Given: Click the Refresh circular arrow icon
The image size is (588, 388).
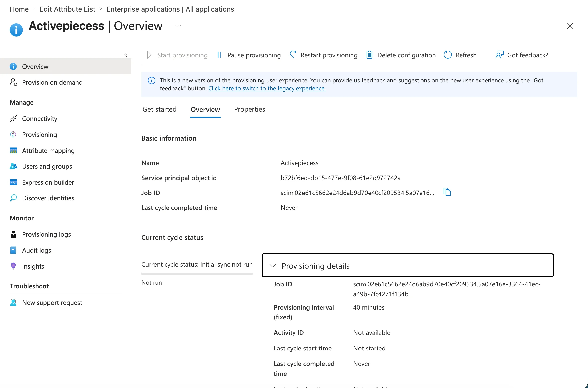Looking at the screenshot, I should point(448,55).
